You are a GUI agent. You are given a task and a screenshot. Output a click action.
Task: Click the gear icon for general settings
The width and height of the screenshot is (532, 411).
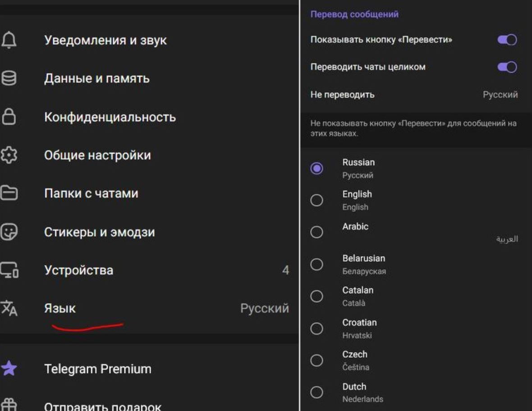(9, 155)
